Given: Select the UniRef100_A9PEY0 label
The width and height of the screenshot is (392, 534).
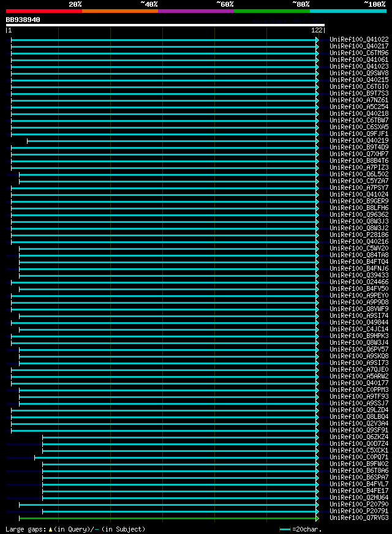Looking at the screenshot, I should click(x=359, y=296).
